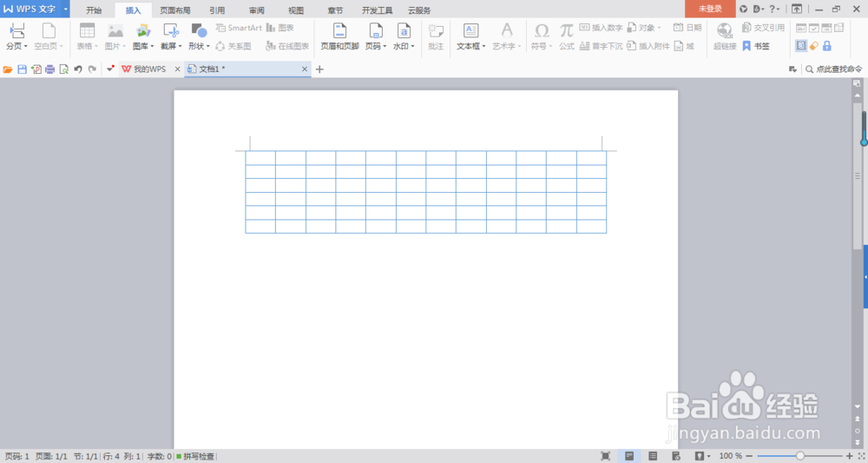
Task: Add a 书签 bookmark
Action: 756,47
